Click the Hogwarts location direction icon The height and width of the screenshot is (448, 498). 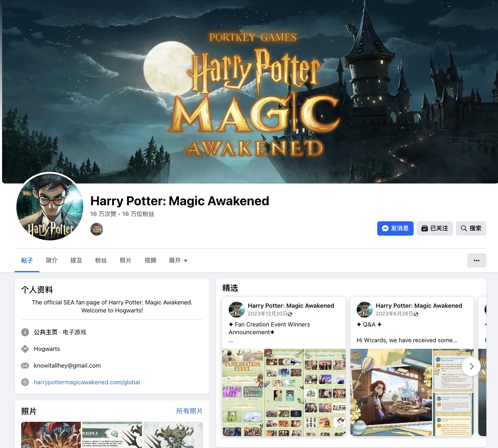tap(25, 349)
